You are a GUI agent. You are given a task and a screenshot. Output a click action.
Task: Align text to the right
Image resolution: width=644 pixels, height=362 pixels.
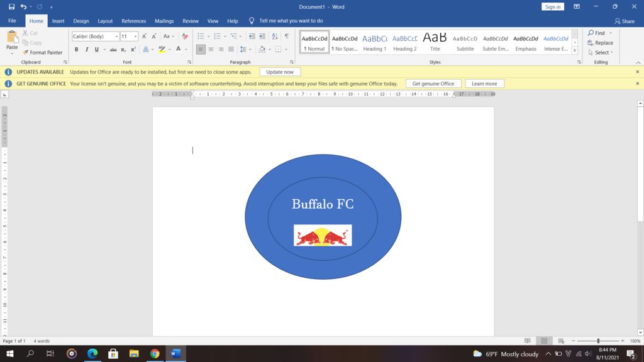coord(221,50)
